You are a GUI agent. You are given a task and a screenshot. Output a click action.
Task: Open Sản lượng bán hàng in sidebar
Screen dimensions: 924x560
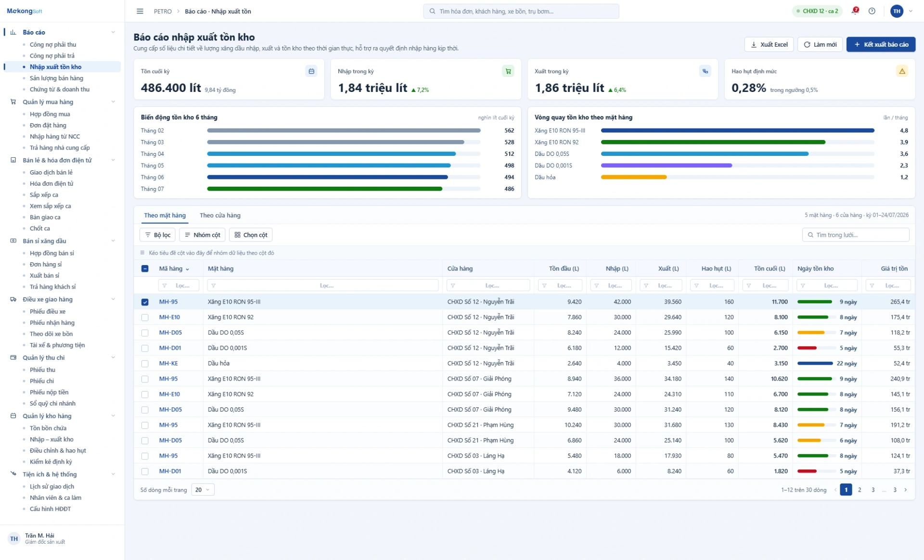pyautogui.click(x=56, y=78)
